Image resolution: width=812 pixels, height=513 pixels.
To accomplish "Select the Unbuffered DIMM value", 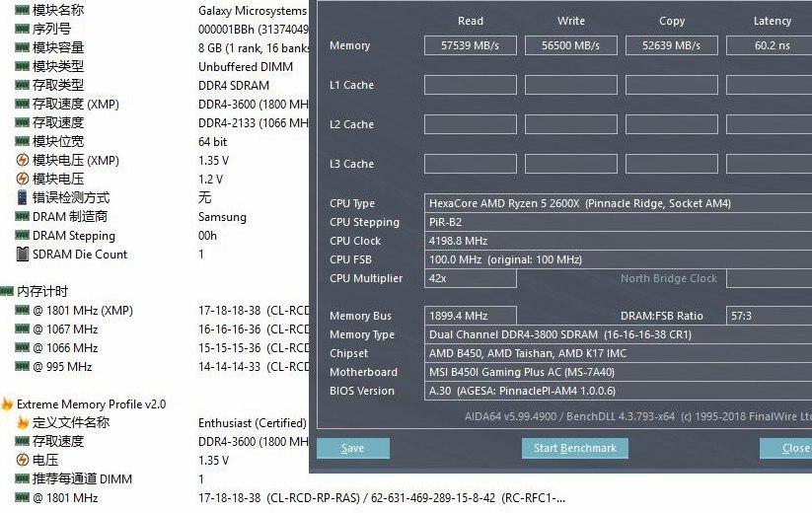I will pyautogui.click(x=246, y=67).
